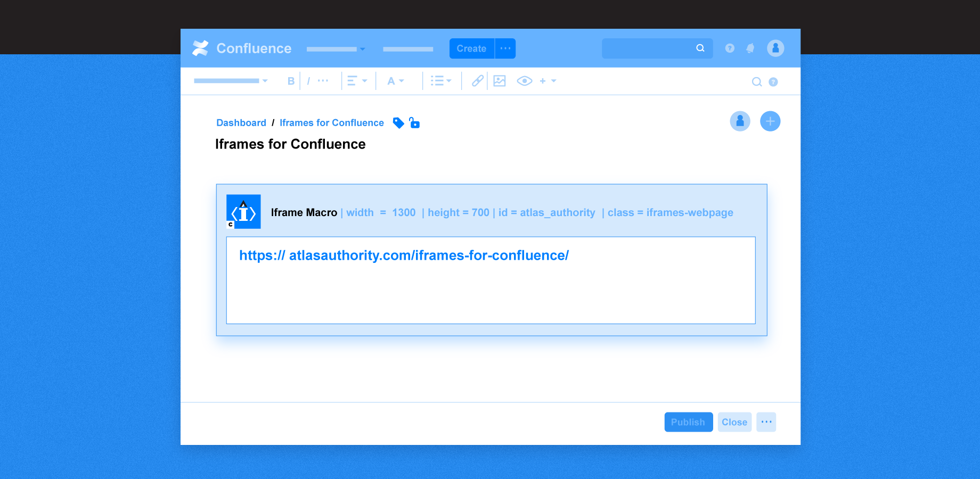Screen dimensions: 980x479
Task: Click the insert image icon
Action: [500, 81]
